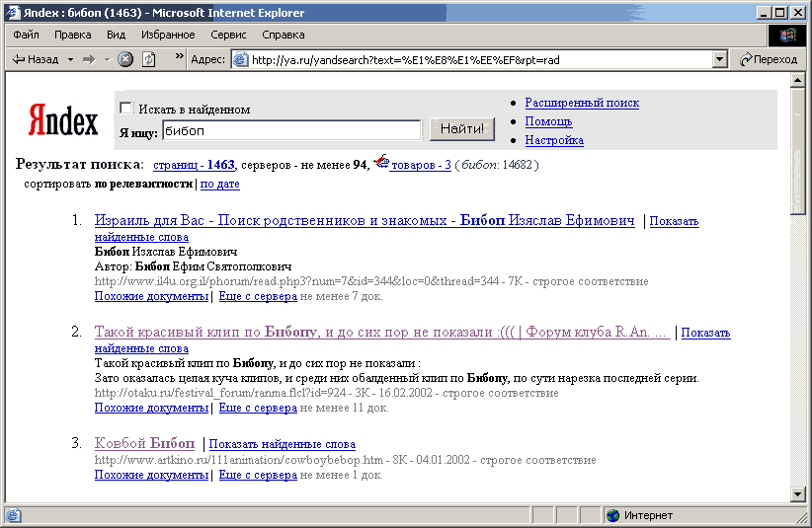
Task: Click the Найти! search button
Action: click(462, 128)
